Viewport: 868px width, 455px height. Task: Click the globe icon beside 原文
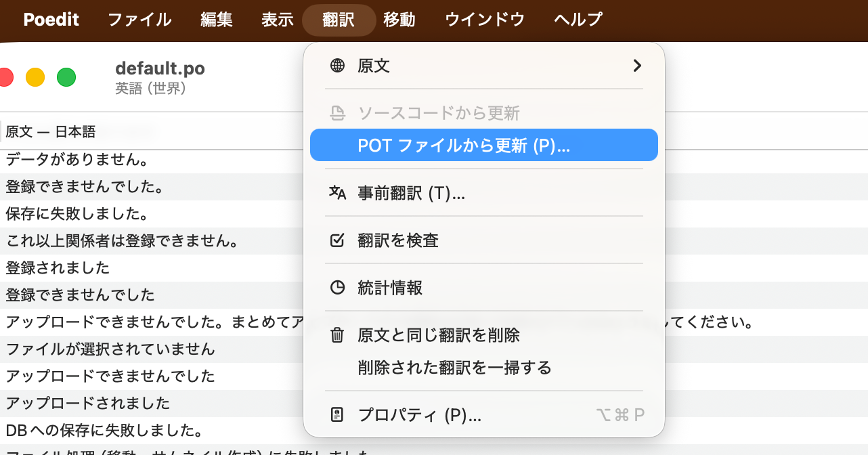pyautogui.click(x=337, y=66)
